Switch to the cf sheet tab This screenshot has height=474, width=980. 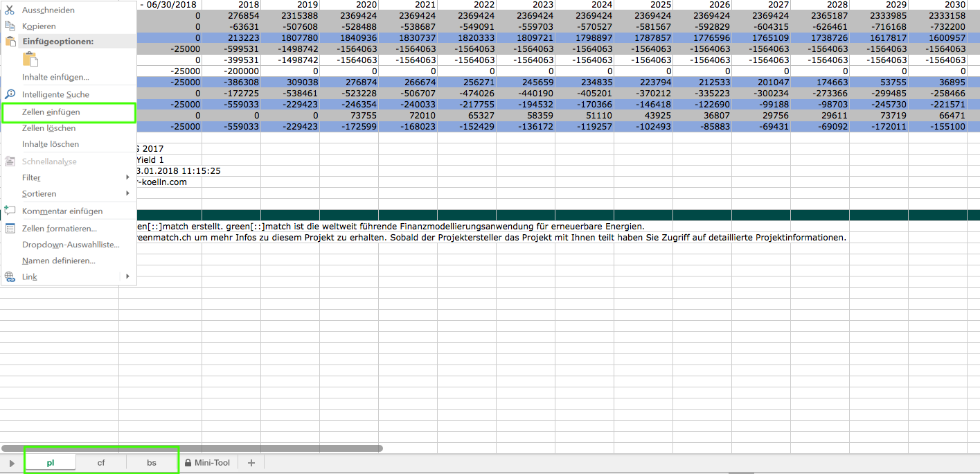(101, 463)
